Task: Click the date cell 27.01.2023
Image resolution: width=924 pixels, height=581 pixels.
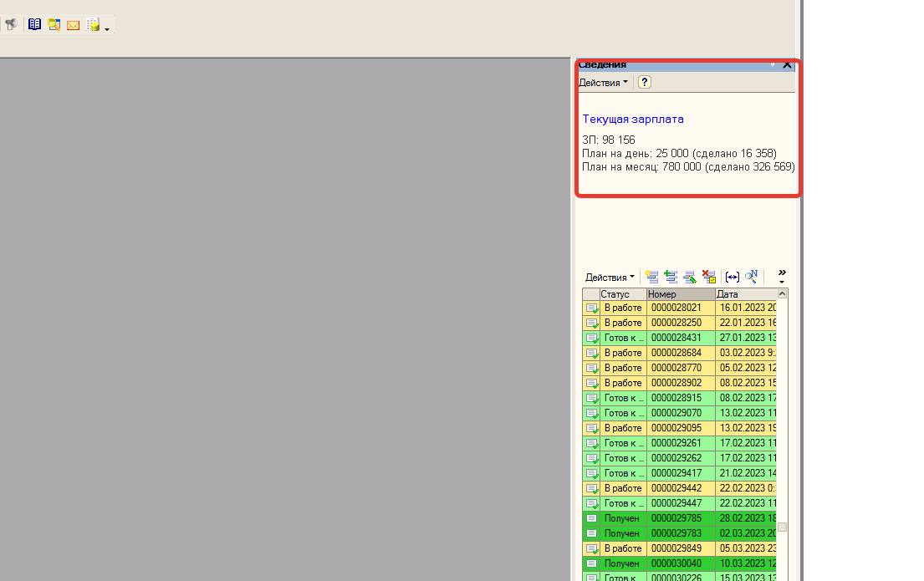Action: pyautogui.click(x=746, y=338)
